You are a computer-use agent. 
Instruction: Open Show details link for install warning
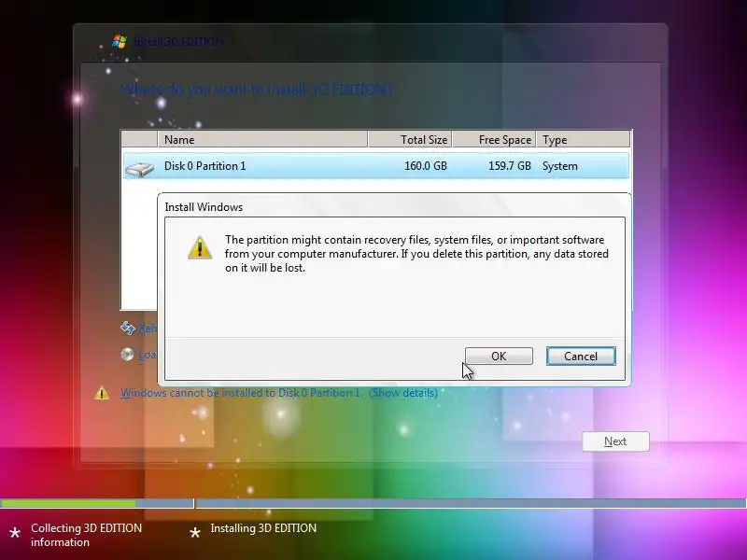403,393
